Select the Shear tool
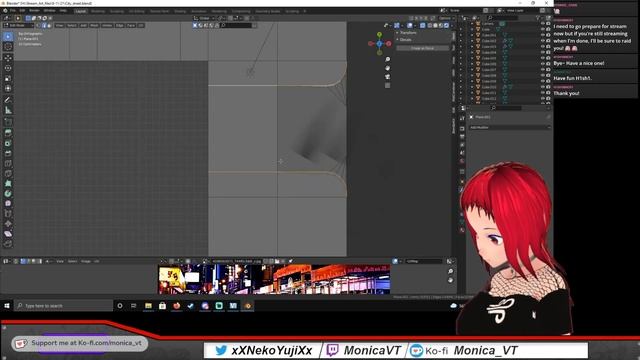Image resolution: width=640 pixels, height=360 pixels. (8, 234)
